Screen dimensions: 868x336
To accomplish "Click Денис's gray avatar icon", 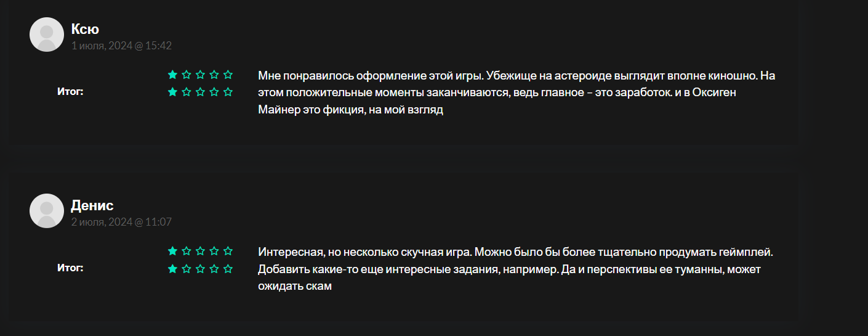I will 47,211.
